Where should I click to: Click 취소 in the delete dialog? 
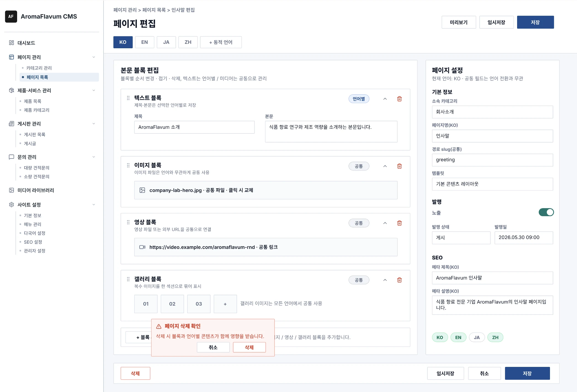tap(213, 347)
